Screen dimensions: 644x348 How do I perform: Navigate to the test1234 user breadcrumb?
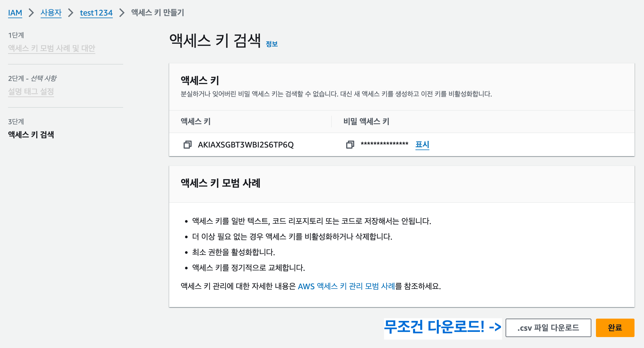pos(96,13)
